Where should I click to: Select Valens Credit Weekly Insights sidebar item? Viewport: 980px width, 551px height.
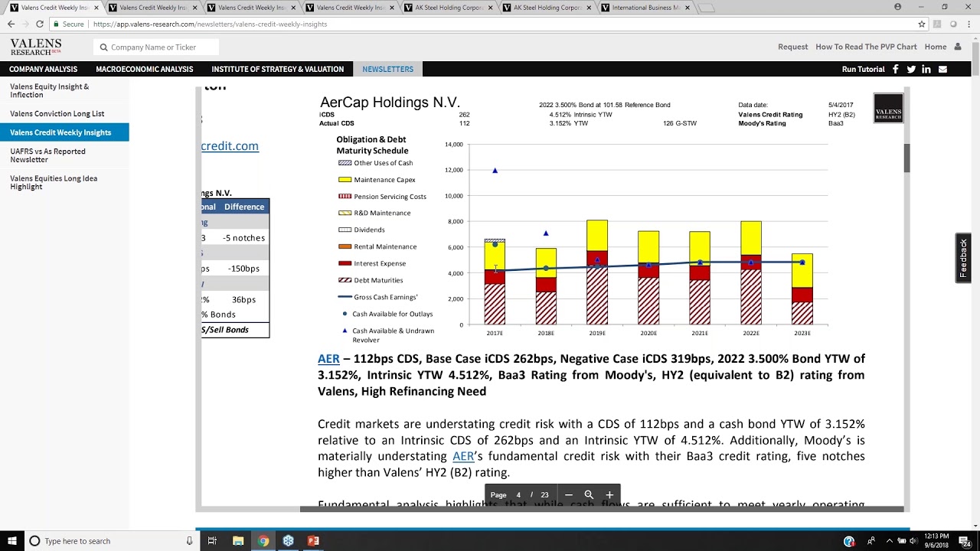pos(64,132)
